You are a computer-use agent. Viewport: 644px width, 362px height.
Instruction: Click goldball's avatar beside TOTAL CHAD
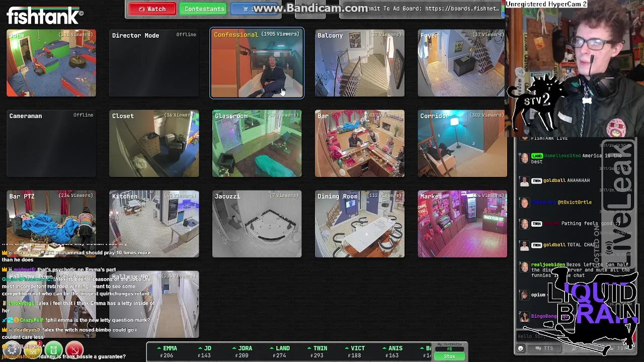click(x=524, y=245)
